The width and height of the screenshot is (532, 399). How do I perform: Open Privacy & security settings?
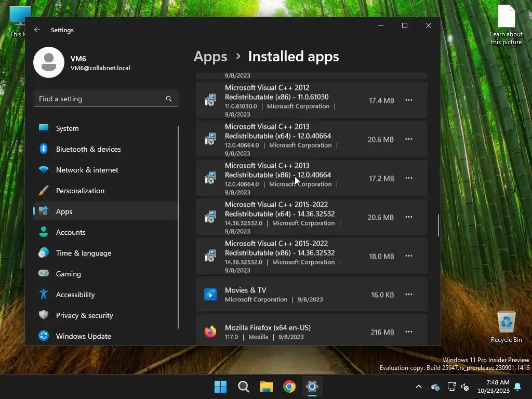[106, 315]
